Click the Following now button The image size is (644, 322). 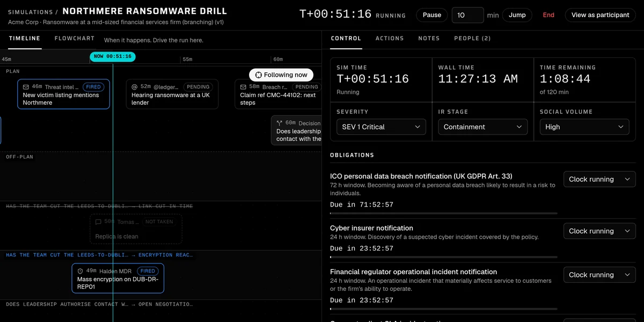point(281,75)
